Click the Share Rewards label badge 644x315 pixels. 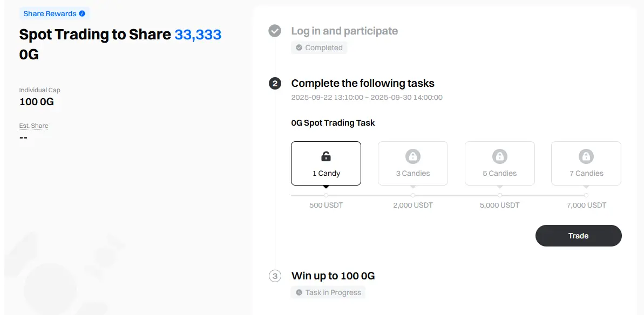pos(54,13)
